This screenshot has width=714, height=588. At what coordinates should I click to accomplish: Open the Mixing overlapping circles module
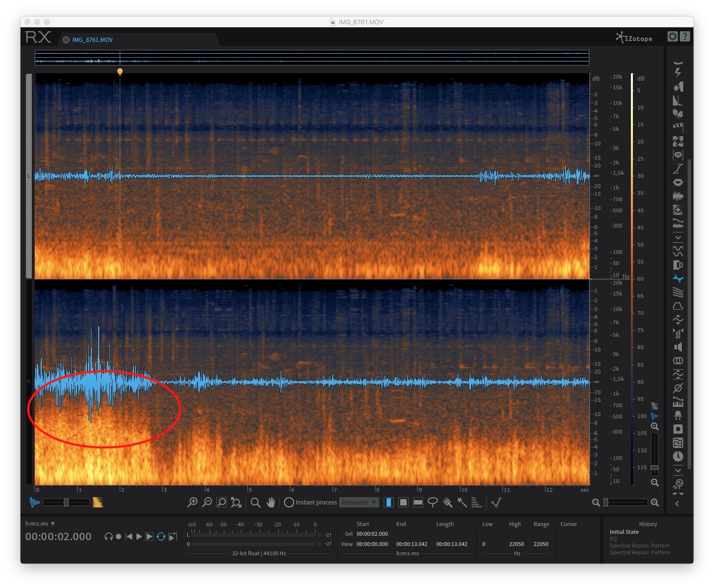(678, 361)
